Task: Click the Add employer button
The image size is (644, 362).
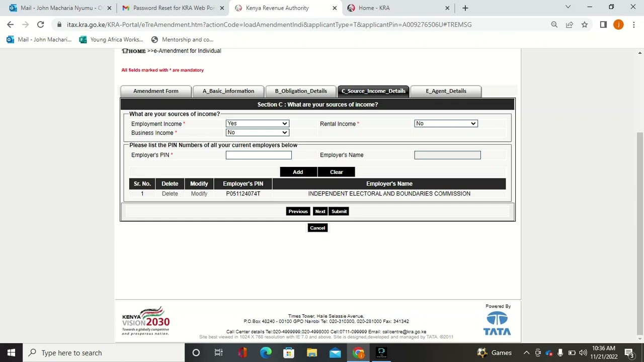Action: click(298, 172)
